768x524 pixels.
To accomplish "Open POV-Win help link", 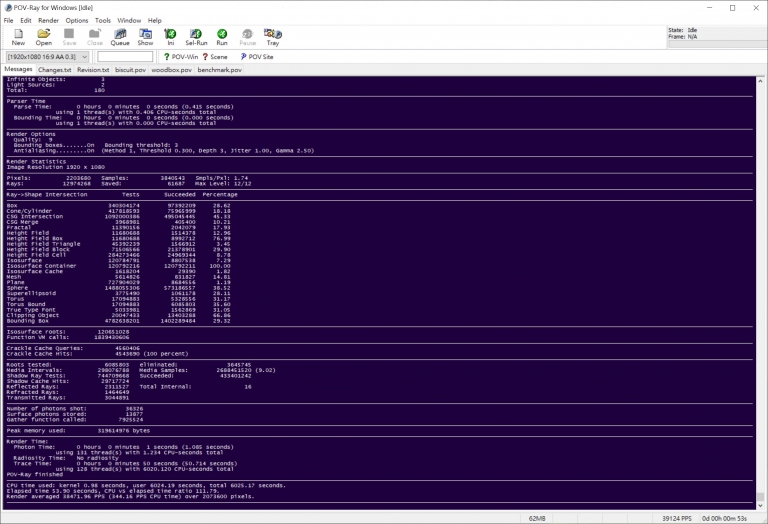I will click(x=181, y=57).
